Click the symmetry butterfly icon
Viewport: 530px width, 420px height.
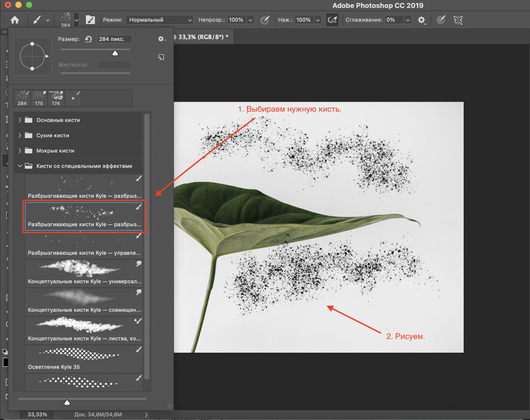click(458, 20)
